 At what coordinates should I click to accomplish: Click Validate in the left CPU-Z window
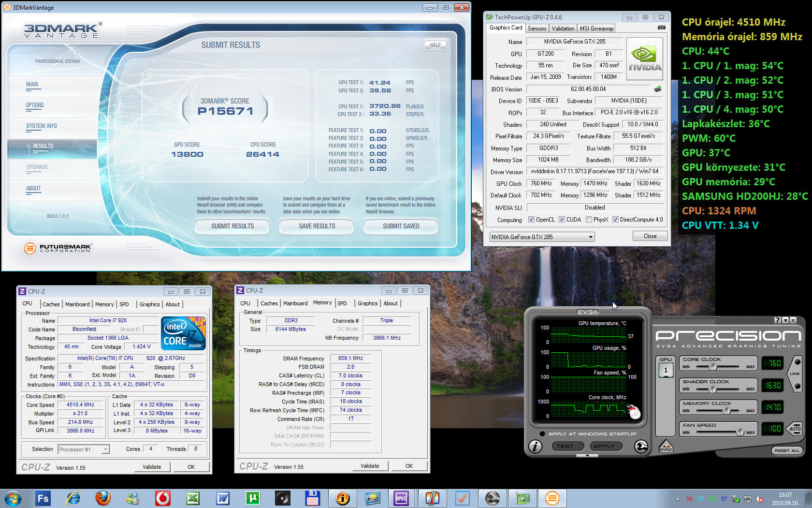point(152,467)
